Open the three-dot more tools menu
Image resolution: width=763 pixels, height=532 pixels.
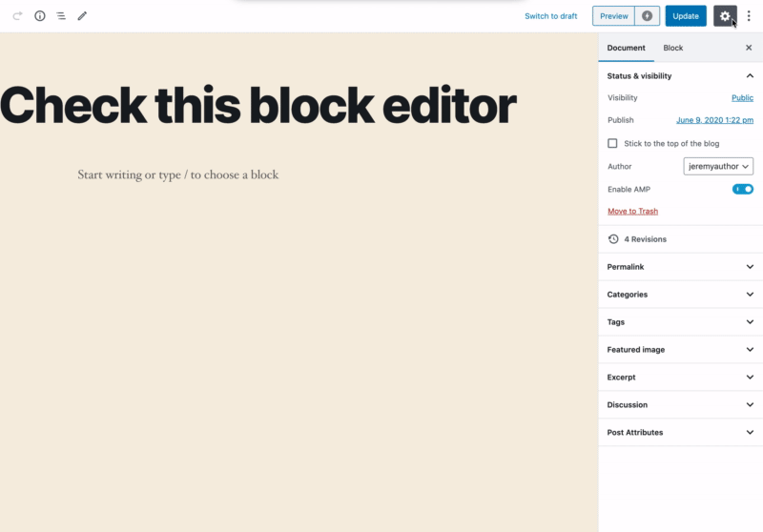pyautogui.click(x=749, y=16)
